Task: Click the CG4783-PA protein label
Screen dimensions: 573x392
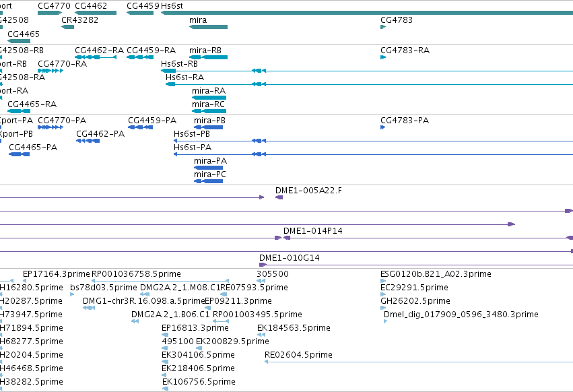Action: pyautogui.click(x=405, y=121)
